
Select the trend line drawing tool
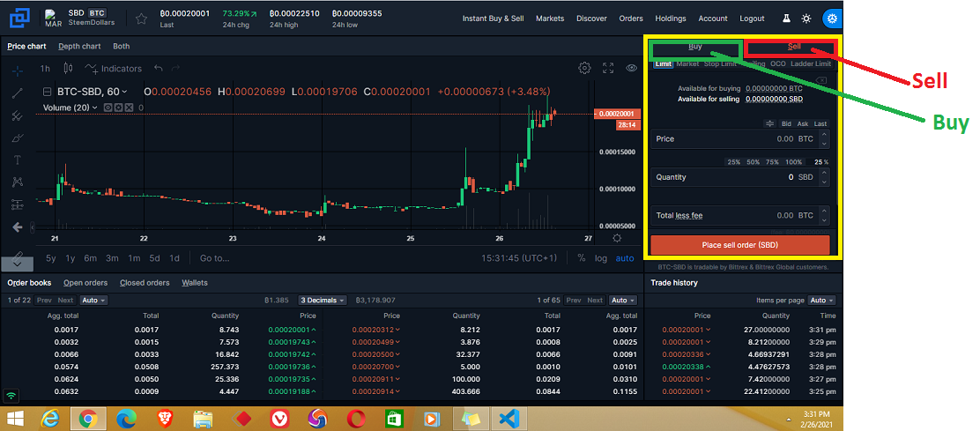[x=18, y=93]
